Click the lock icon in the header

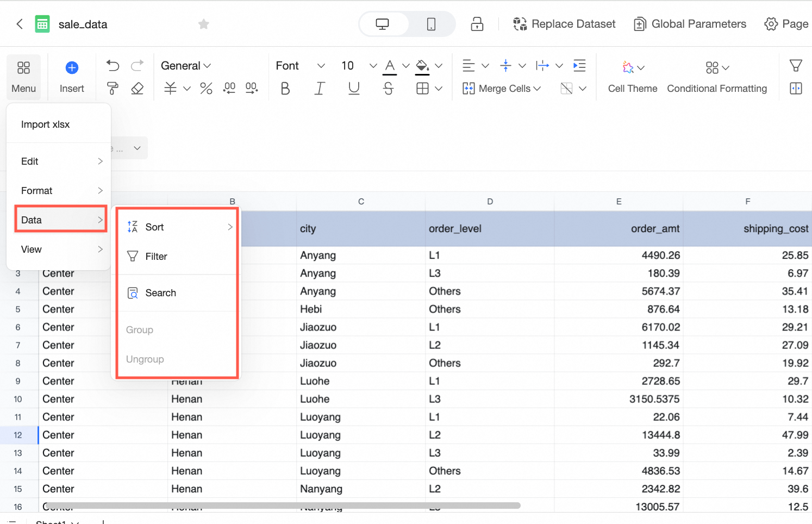(x=477, y=24)
